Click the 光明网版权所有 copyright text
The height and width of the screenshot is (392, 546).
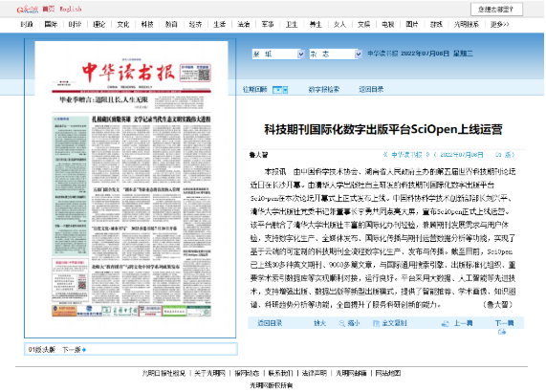272,385
